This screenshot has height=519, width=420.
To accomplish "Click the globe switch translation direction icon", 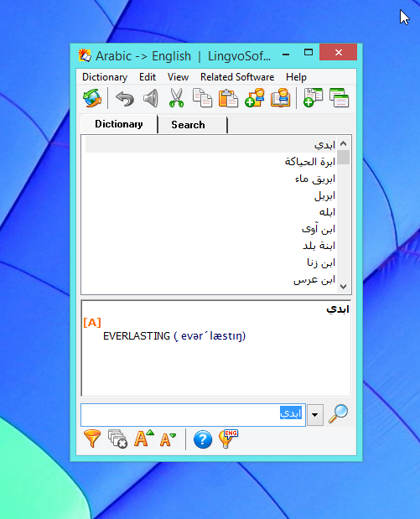I will point(92,98).
